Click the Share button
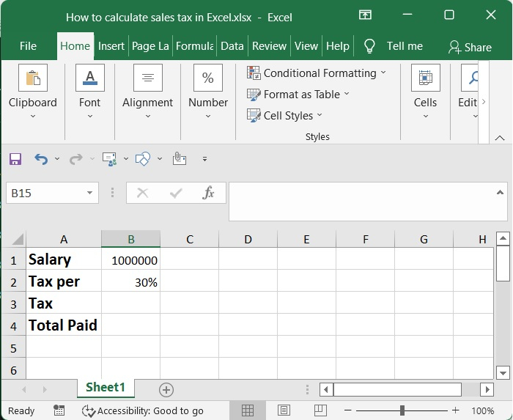Screen dimensions: 513x420 click(x=470, y=47)
